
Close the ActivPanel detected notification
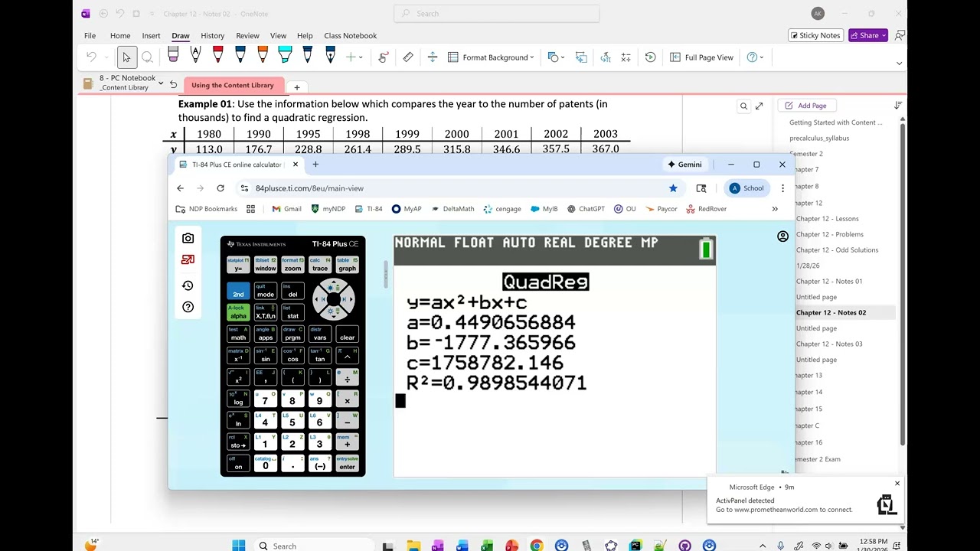coord(897,484)
